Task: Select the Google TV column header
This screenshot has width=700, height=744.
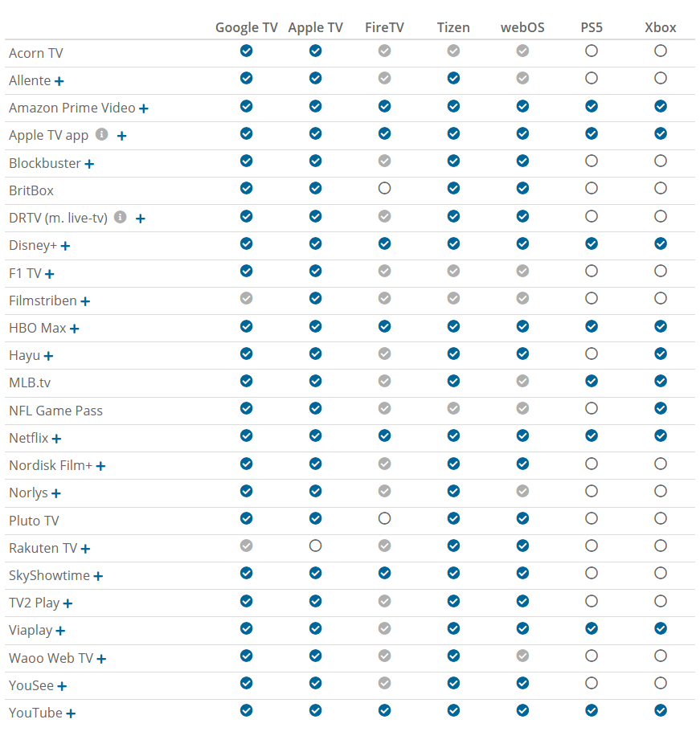Action: [x=246, y=27]
